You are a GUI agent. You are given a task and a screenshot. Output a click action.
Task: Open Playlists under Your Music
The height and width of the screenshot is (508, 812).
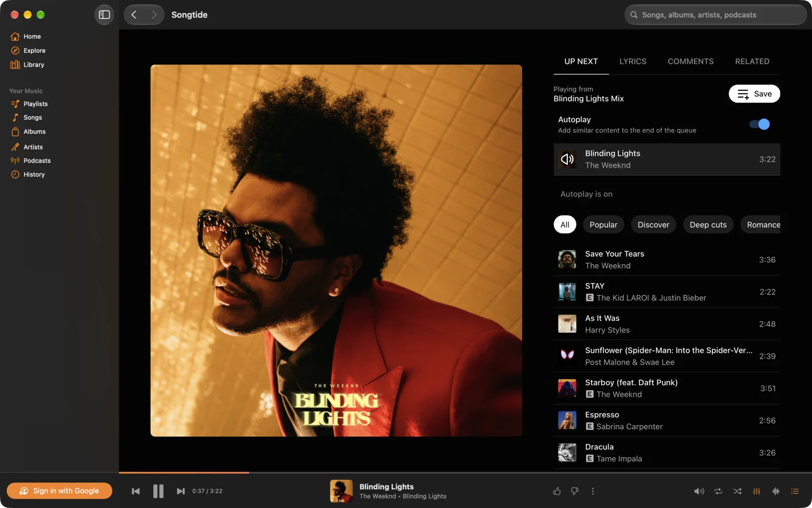pyautogui.click(x=35, y=104)
